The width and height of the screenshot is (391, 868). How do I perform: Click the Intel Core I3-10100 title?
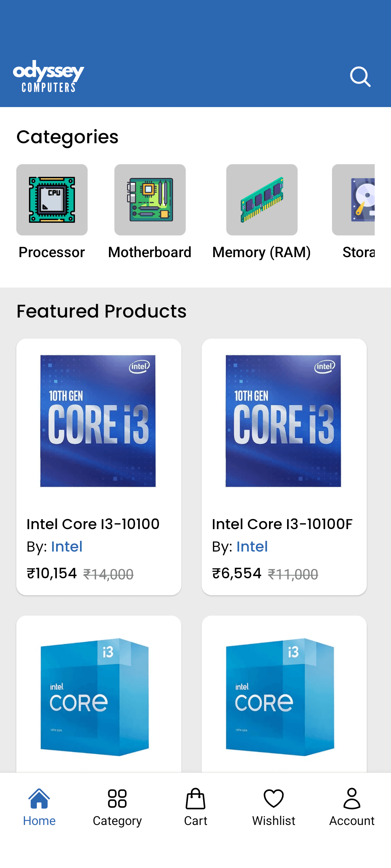[x=93, y=524]
